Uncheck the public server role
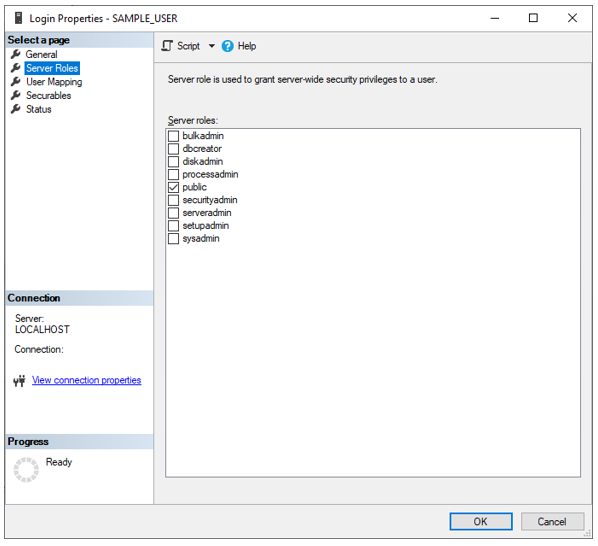This screenshot has height=546, width=598. (x=174, y=187)
